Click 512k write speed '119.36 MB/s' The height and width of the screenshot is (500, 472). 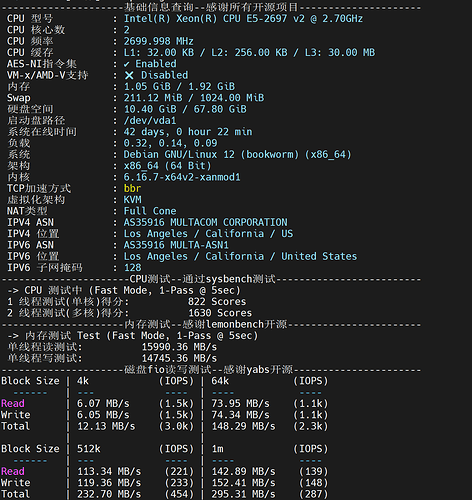click(x=109, y=483)
